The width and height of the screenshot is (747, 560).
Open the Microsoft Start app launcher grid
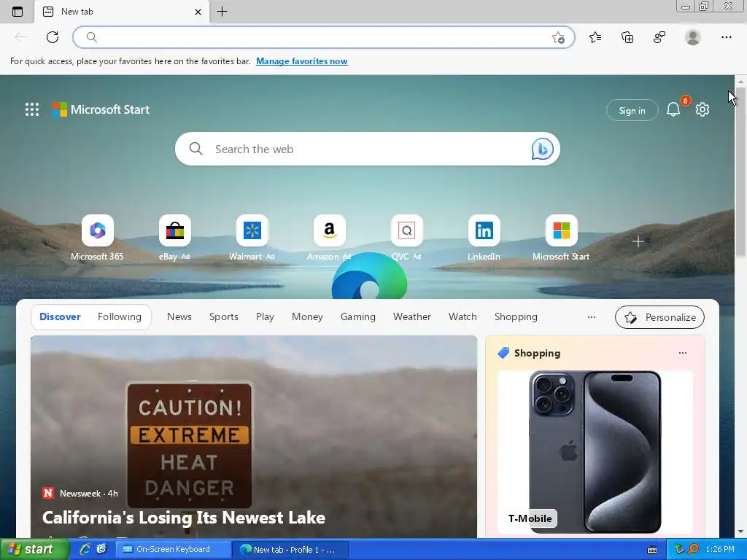point(32,109)
